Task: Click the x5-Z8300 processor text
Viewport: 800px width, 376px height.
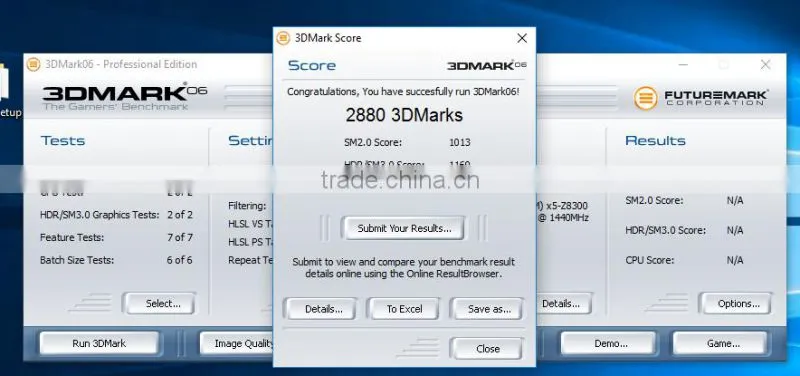Action: click(566, 206)
